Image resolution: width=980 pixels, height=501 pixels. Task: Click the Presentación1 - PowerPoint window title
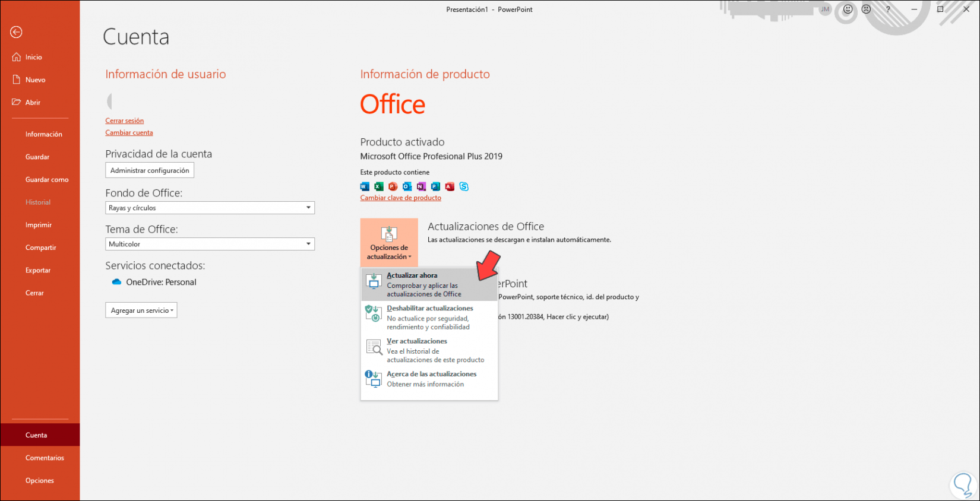(489, 9)
